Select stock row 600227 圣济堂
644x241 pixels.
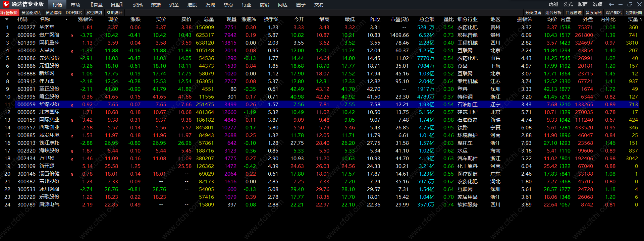pos(320,27)
